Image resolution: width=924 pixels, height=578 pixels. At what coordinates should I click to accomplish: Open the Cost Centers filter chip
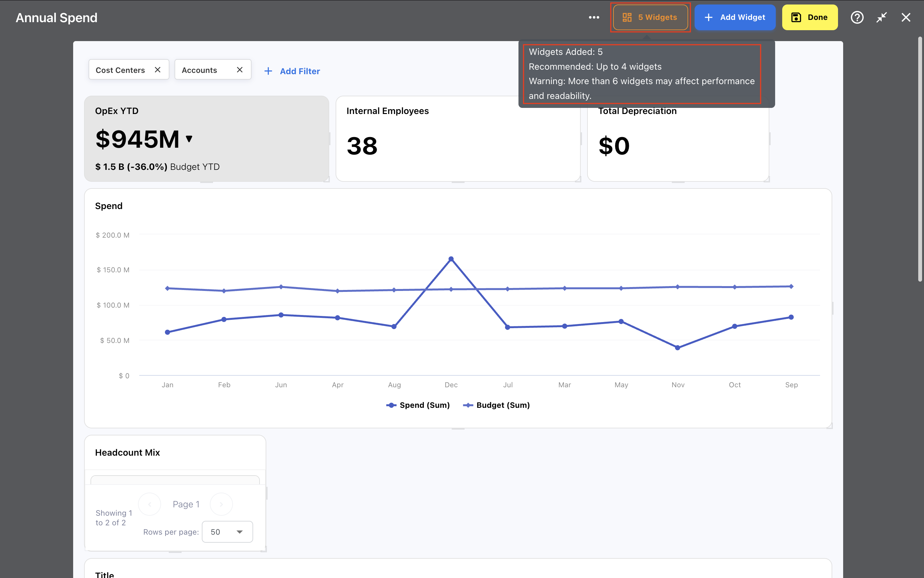[120, 70]
